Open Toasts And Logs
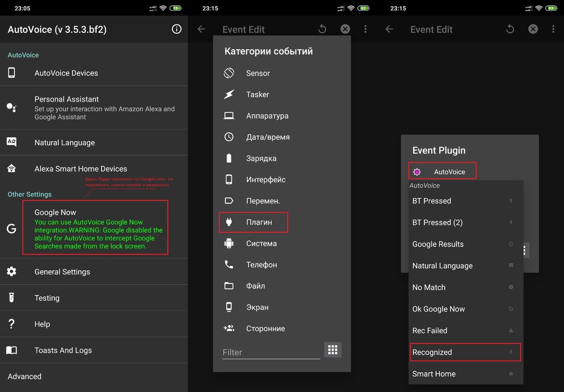The image size is (564, 392). [x=94, y=350]
